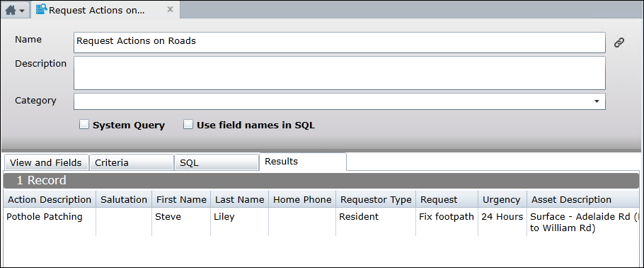Screen dimensions: 644x268
Task: Open the home icon dropdown arrow
Action: click(22, 11)
